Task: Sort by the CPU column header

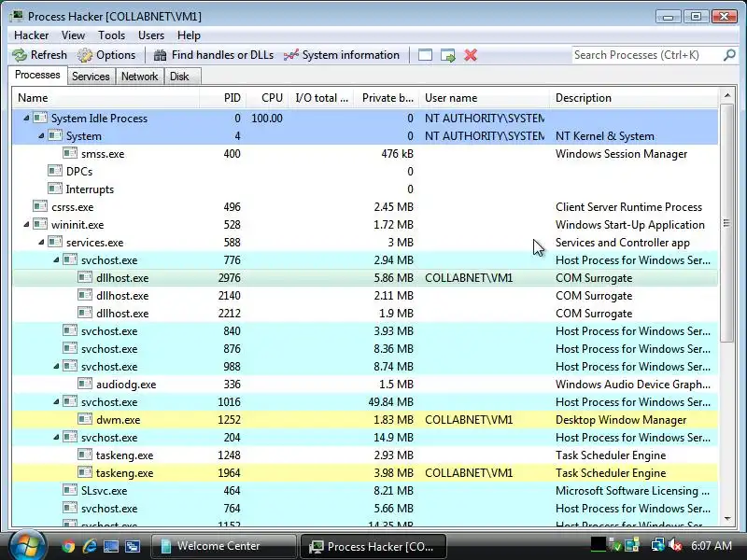Action: coord(268,98)
